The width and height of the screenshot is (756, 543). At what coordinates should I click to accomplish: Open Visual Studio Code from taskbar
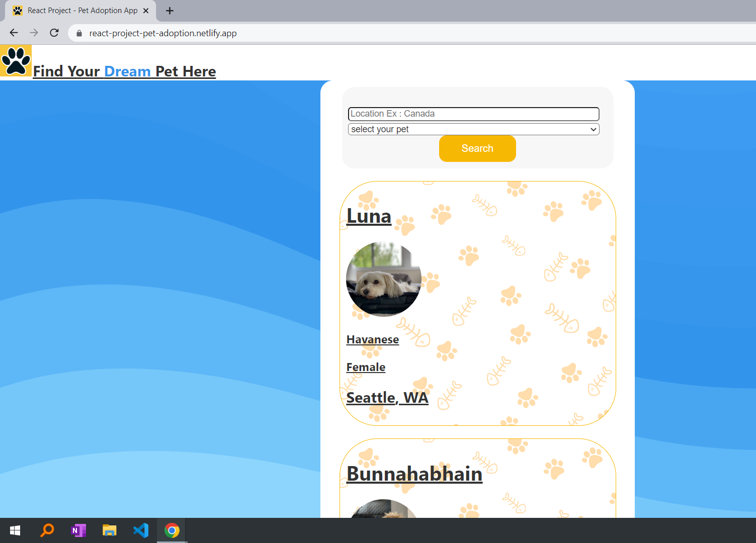141,530
